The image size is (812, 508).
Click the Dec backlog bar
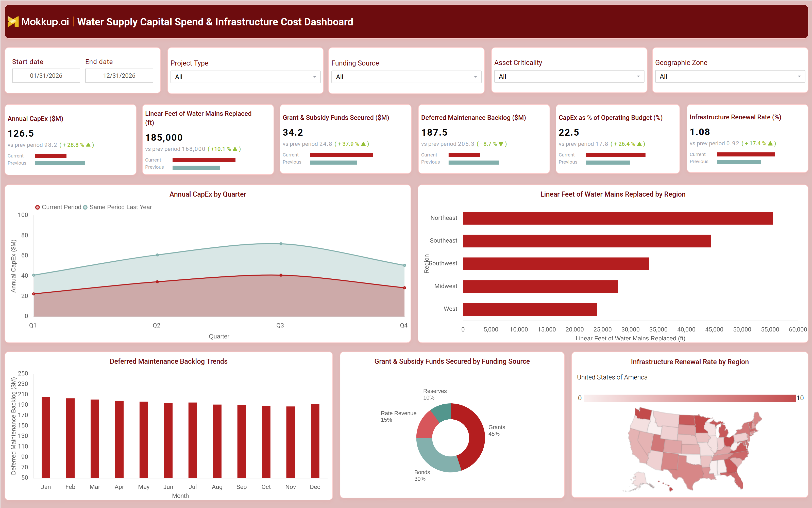pyautogui.click(x=315, y=441)
